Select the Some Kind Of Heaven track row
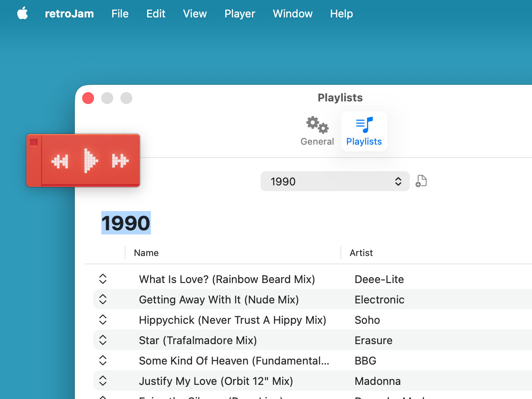Image resolution: width=532 pixels, height=399 pixels. 234,361
